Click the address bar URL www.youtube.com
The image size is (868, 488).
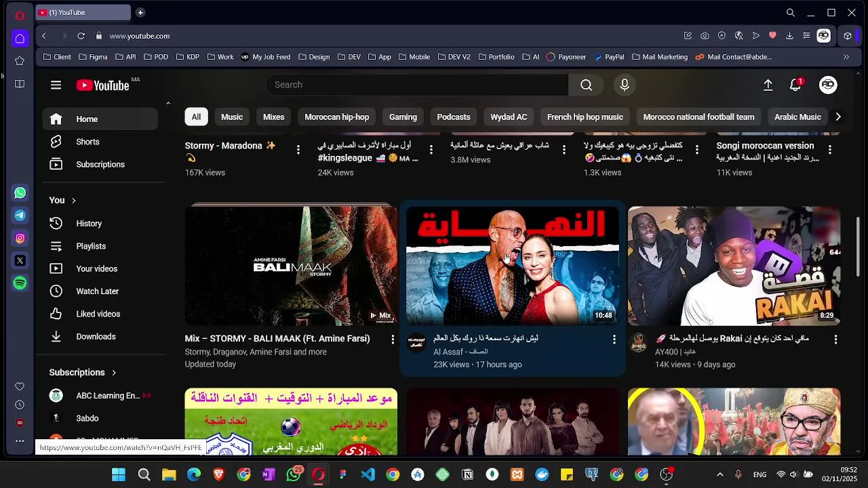pos(140,36)
